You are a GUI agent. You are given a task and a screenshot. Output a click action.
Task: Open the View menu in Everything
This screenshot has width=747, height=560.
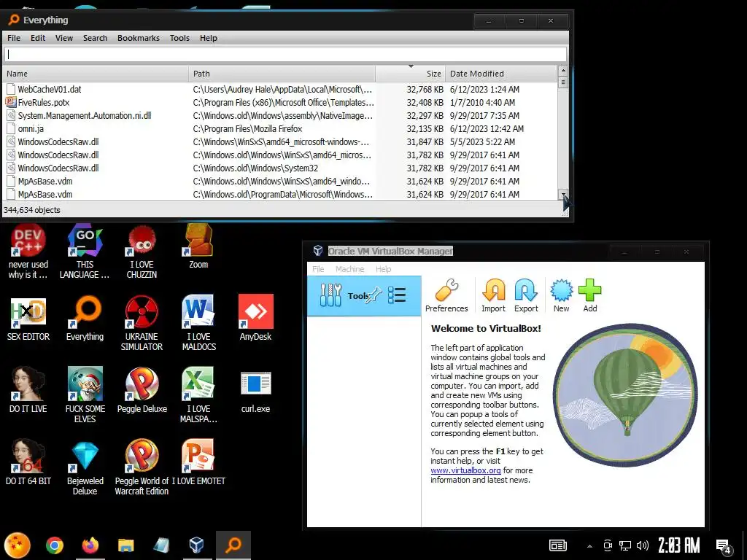point(64,38)
